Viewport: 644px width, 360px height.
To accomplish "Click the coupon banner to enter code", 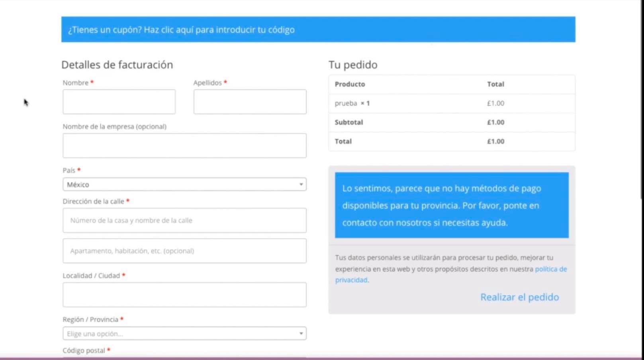I will (x=318, y=30).
